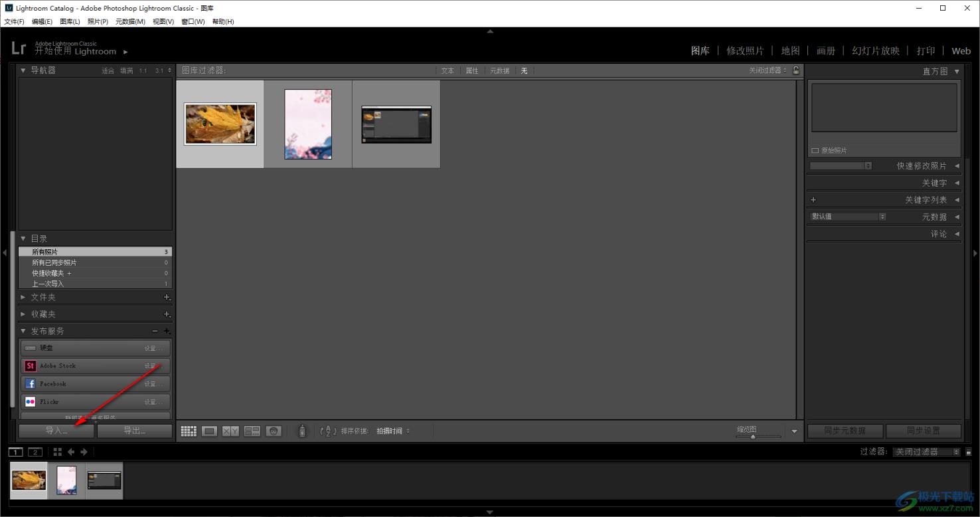Screen dimensions: 980x517
Task: Expand the 文件夹 panel
Action: pyautogui.click(x=23, y=297)
